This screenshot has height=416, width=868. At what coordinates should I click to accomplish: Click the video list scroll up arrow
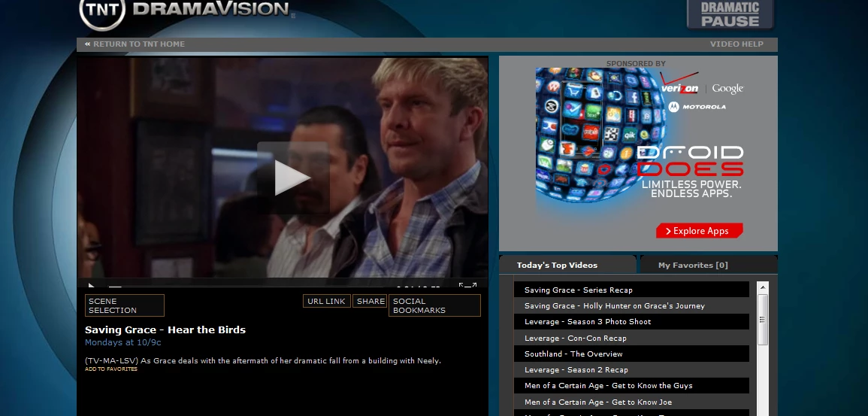763,287
